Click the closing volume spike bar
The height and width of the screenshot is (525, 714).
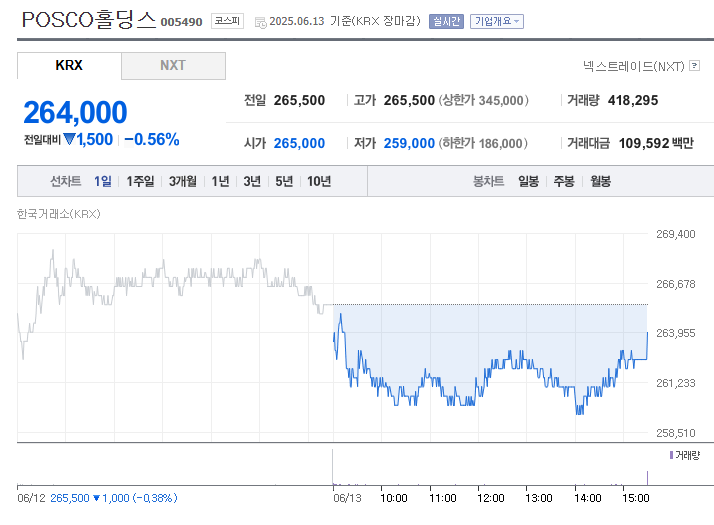[647, 478]
